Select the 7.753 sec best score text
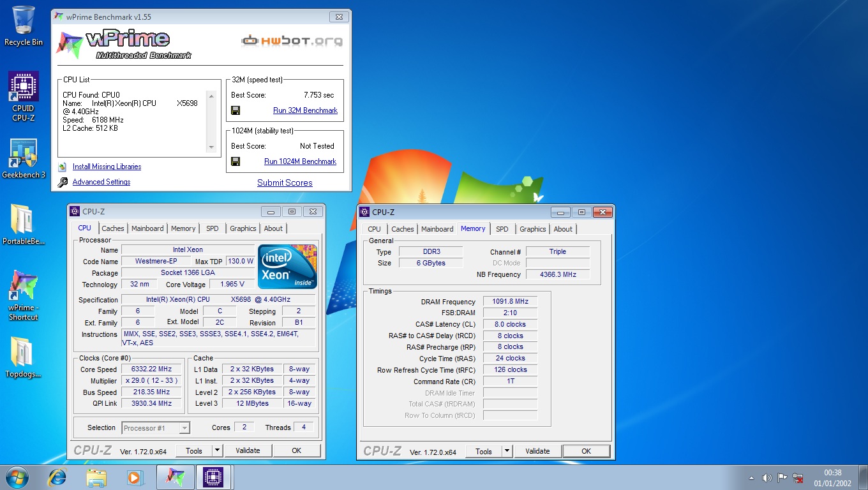The image size is (868, 490). 318,95
